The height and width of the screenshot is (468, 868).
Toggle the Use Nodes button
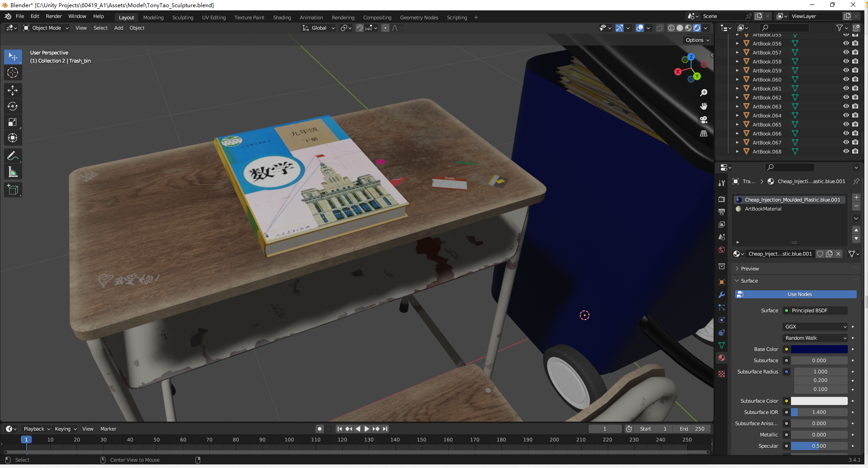point(796,294)
